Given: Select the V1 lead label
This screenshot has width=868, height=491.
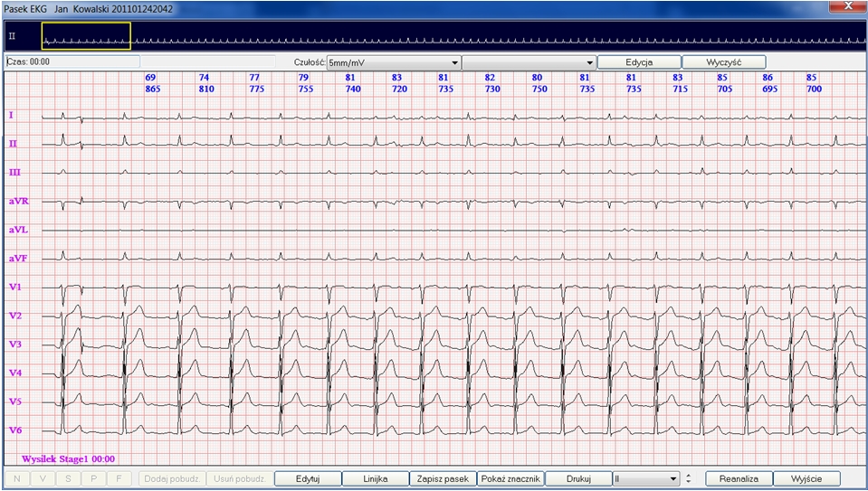Looking at the screenshot, I should (15, 287).
